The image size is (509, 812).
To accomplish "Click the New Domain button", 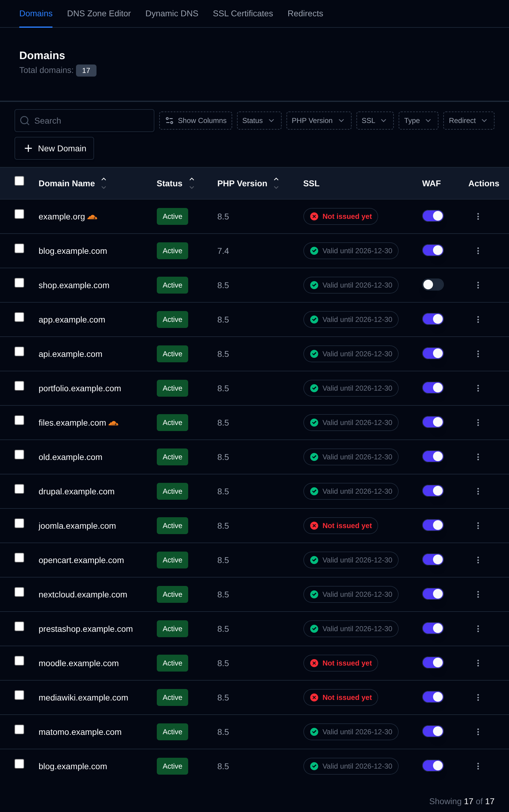I will 54,148.
